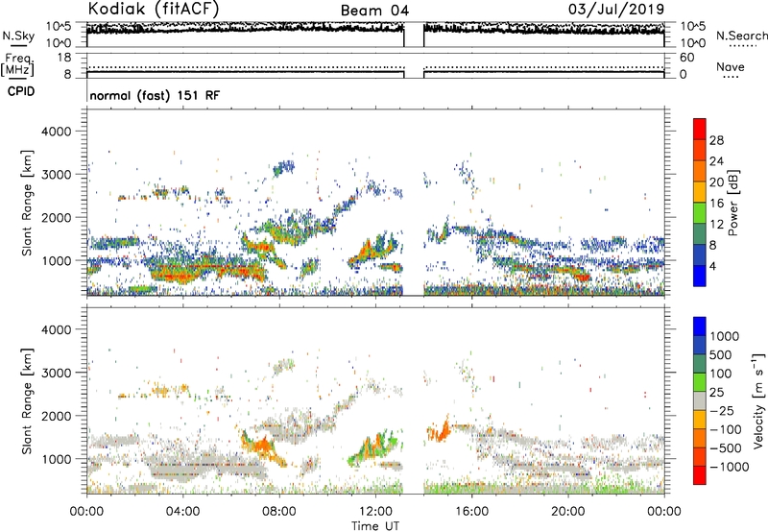
Task: Click the dotted line sample under 'N.Search'
Action: pyautogui.click(x=743, y=46)
